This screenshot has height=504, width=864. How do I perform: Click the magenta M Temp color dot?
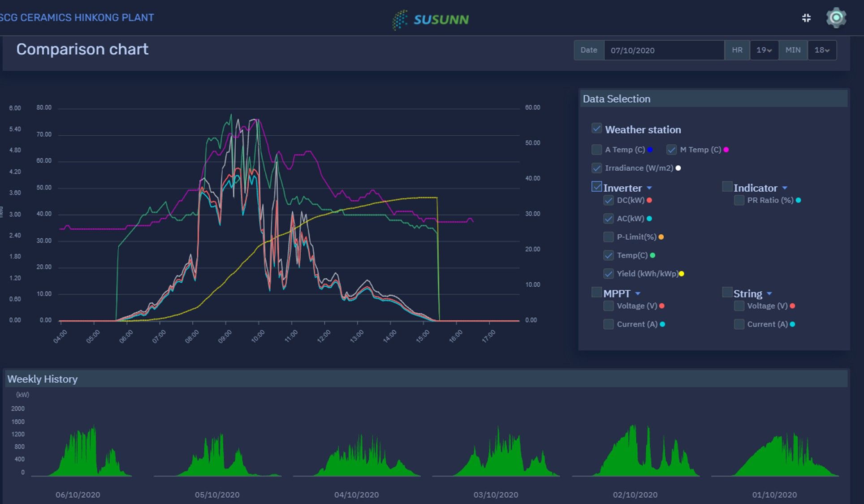click(726, 150)
